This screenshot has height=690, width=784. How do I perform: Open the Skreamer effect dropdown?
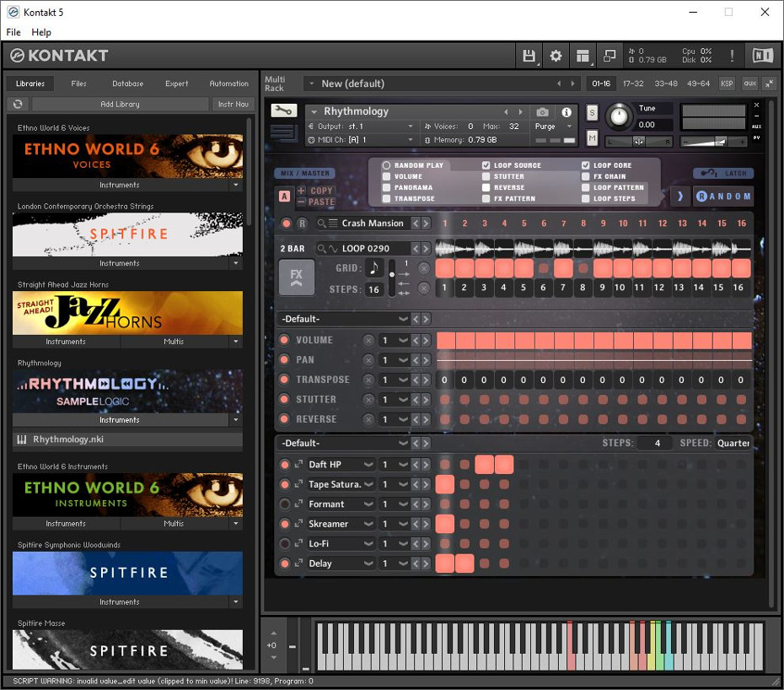(x=340, y=524)
